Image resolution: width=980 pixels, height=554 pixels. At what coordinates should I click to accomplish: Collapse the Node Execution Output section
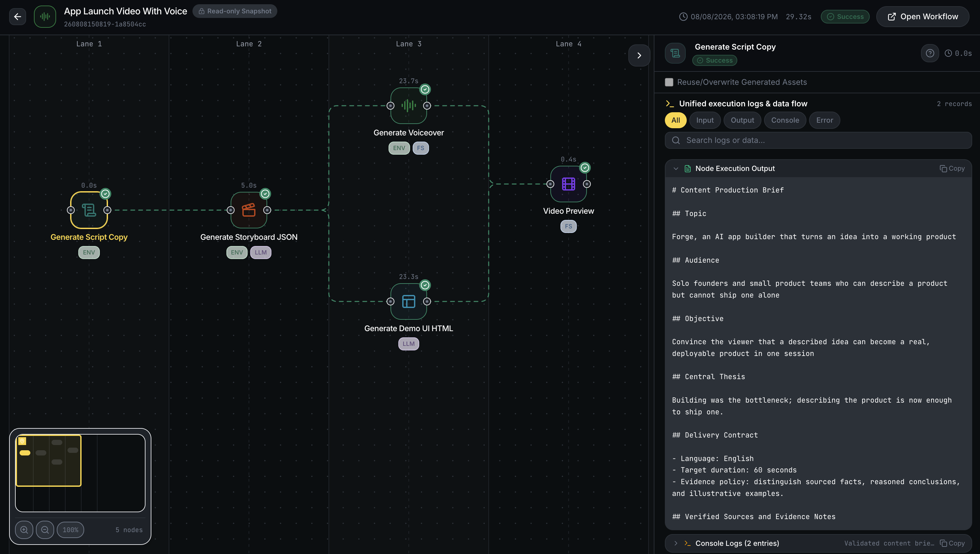[x=676, y=169]
